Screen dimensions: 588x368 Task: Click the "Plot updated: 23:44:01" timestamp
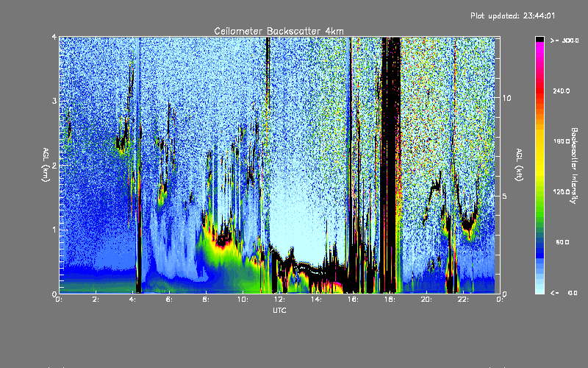512,15
